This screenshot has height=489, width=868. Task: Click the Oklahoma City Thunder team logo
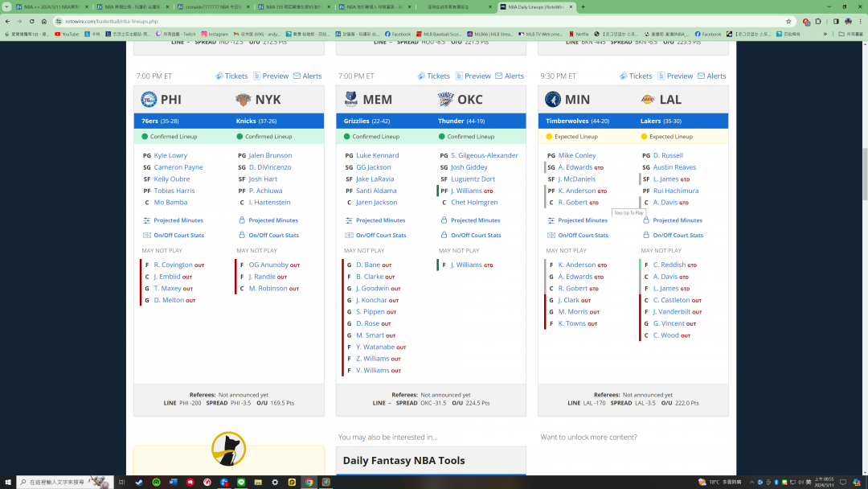coord(445,100)
